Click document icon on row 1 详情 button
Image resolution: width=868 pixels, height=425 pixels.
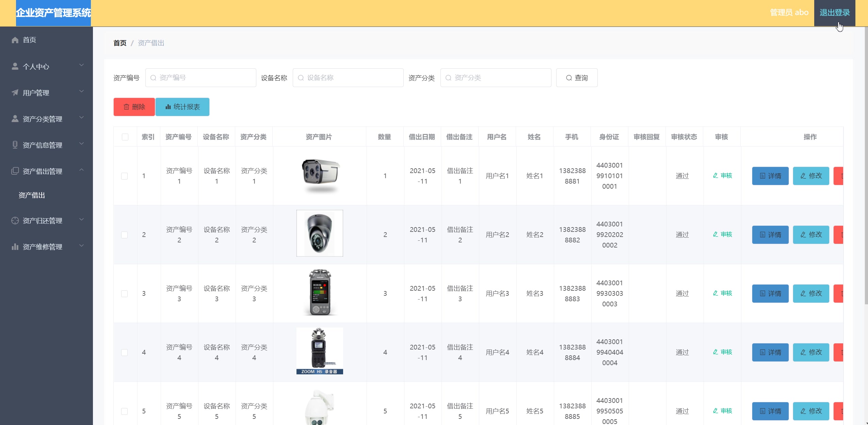coord(762,176)
